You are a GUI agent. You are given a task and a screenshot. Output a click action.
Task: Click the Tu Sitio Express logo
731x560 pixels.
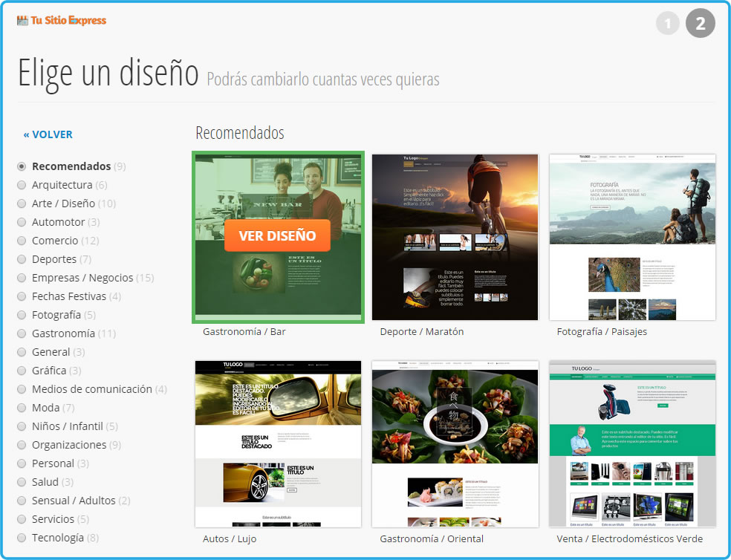click(62, 21)
